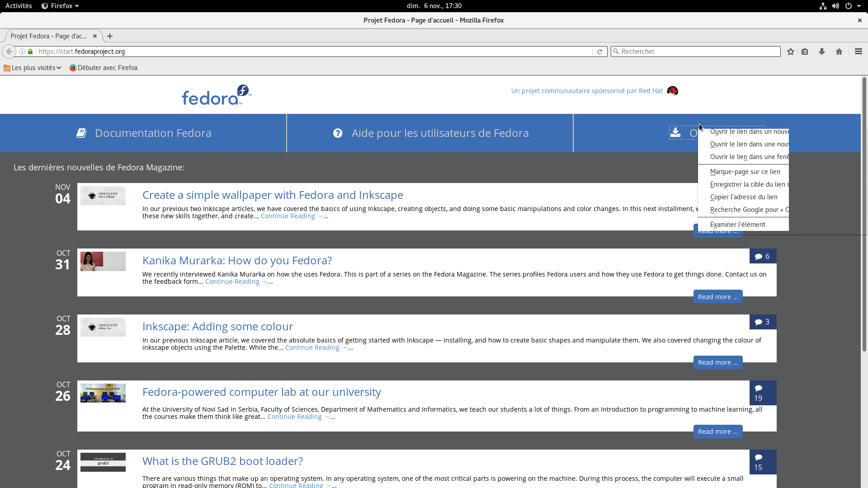Open the downloads arrow icon
The image size is (868, 488).
coord(822,52)
